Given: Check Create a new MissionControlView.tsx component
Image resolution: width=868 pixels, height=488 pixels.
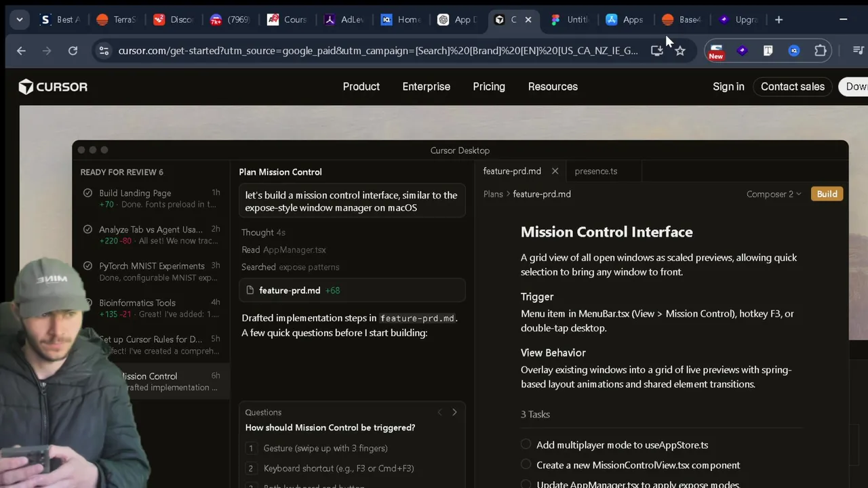Looking at the screenshot, I should (x=526, y=465).
